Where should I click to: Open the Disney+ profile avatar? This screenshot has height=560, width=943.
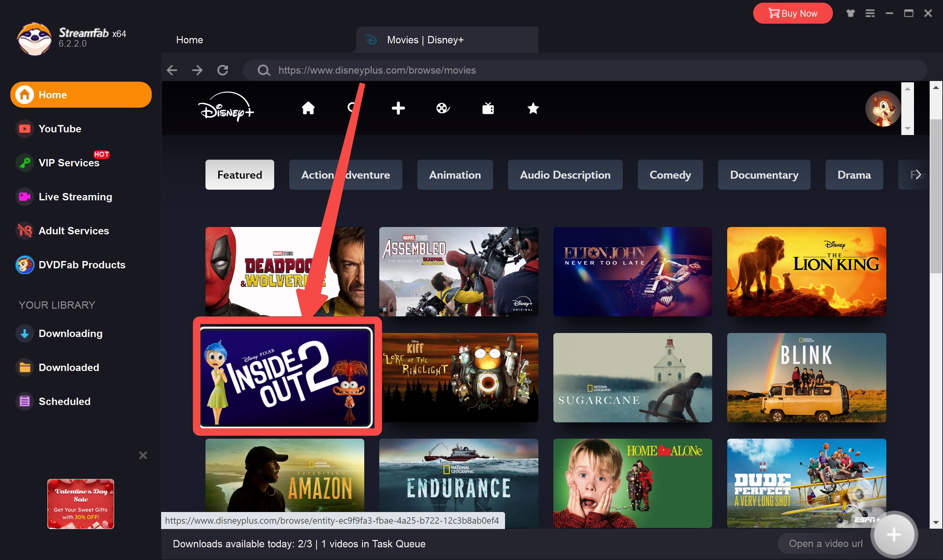point(883,109)
